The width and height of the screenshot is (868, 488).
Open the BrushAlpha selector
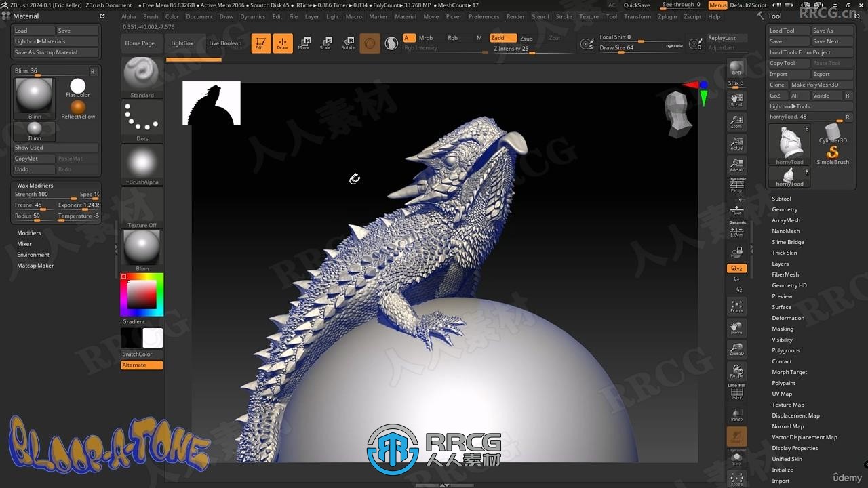(x=142, y=165)
